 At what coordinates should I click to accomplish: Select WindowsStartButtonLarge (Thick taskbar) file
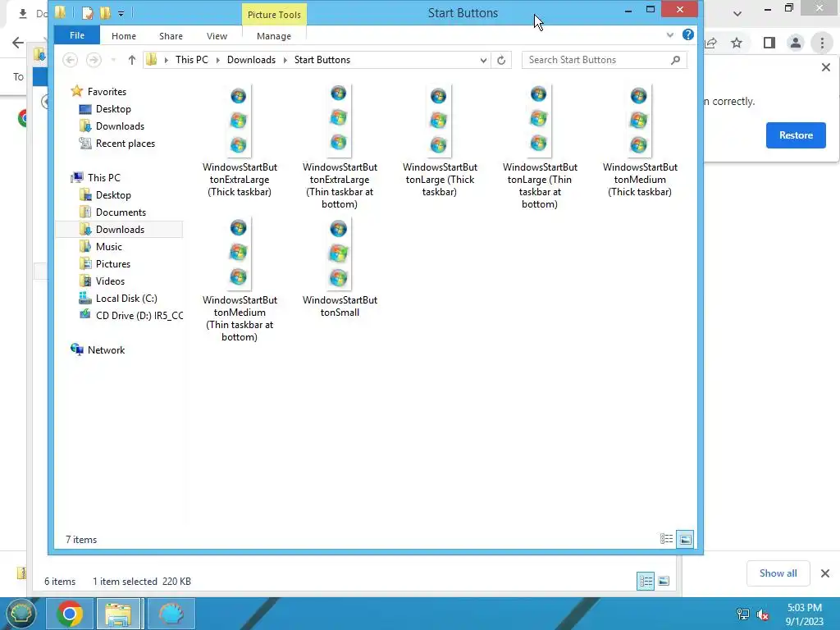(x=440, y=141)
